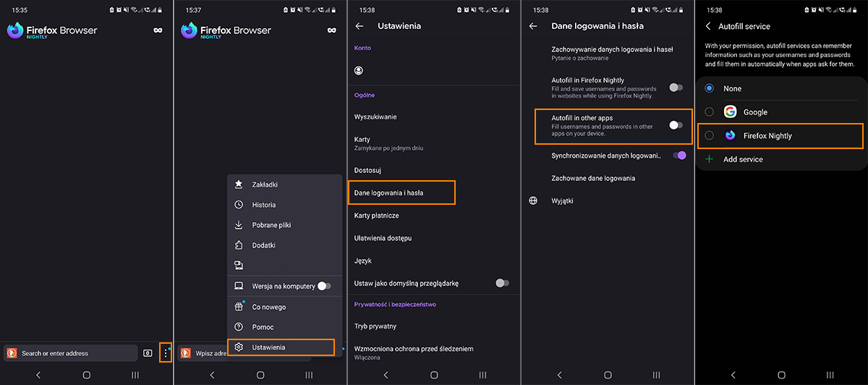Open Wyjątki exceptions row
Screen dimensions: 868x385
[608, 200]
